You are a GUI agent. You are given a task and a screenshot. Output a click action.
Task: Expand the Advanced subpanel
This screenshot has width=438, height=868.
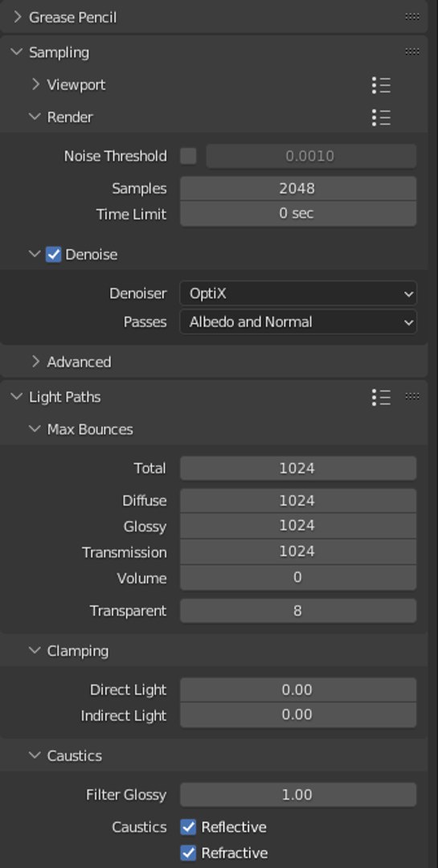tap(35, 362)
